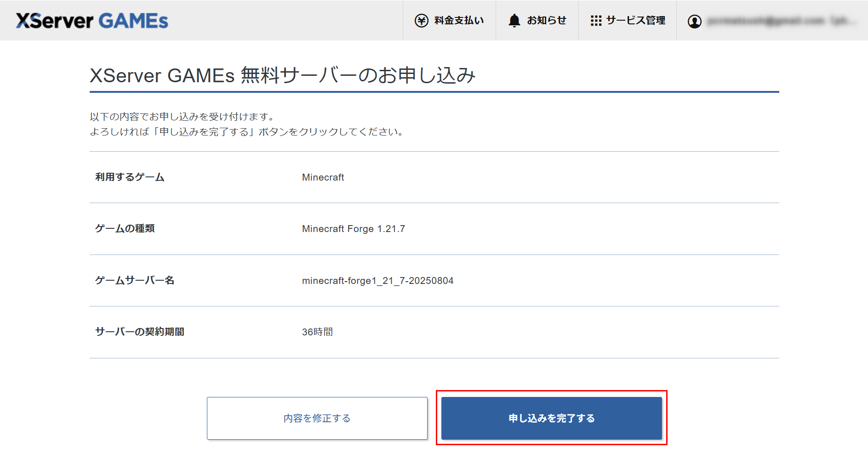Click the grid icon next to サービス管理

[x=596, y=20]
